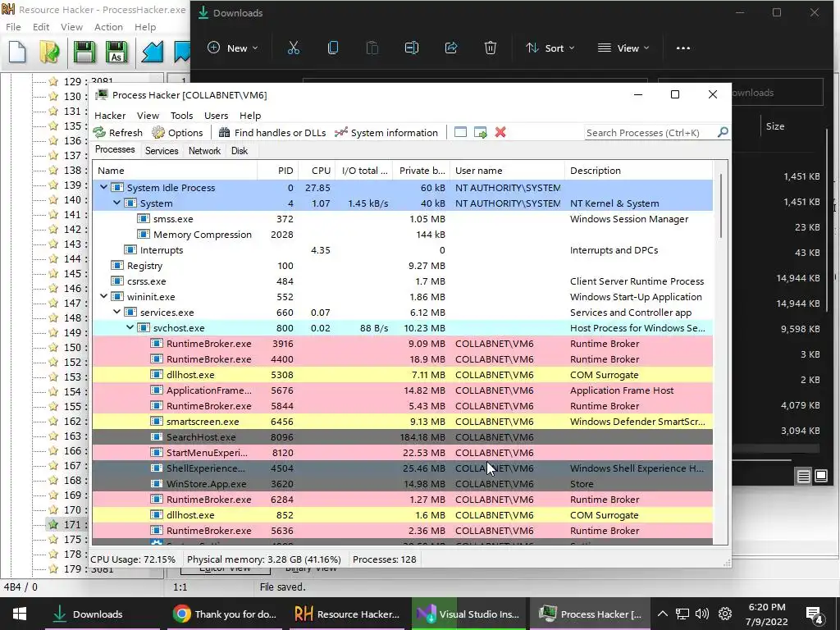The height and width of the screenshot is (630, 840).
Task: Open the Action menu in Resource Hacker
Action: click(108, 27)
